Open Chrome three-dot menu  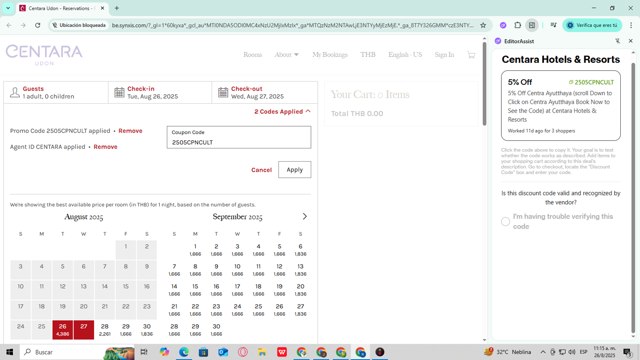tap(631, 25)
